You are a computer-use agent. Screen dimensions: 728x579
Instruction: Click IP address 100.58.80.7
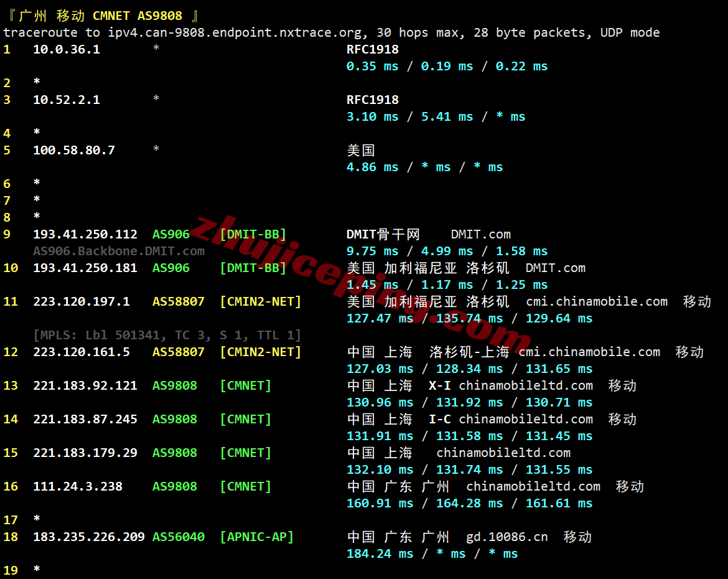click(x=74, y=151)
